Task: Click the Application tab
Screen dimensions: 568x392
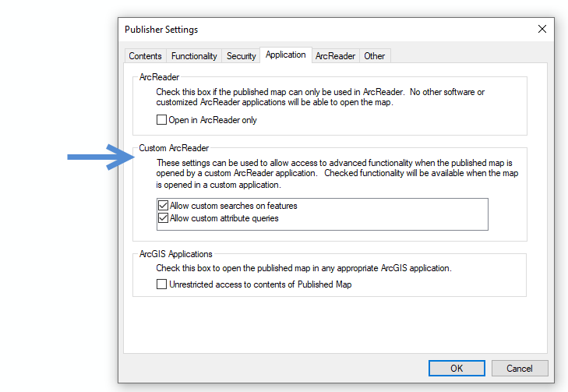Action: [285, 55]
